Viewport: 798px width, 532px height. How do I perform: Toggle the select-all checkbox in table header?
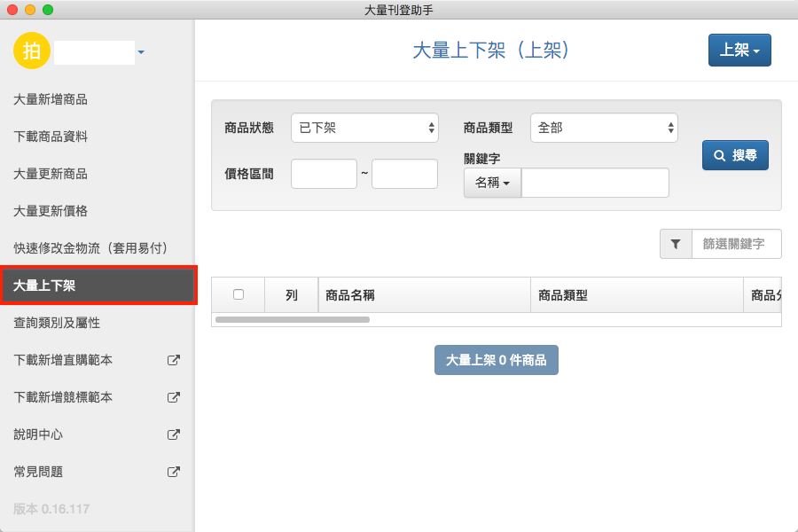[x=238, y=294]
